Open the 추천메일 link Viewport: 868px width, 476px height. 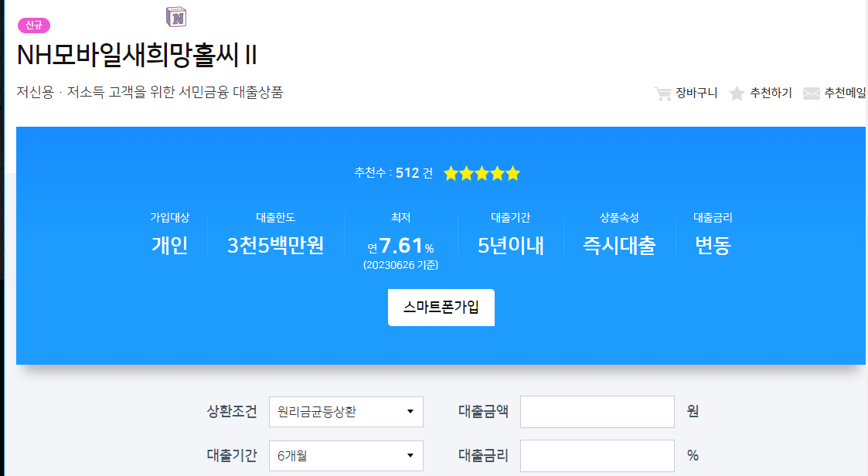pyautogui.click(x=845, y=93)
